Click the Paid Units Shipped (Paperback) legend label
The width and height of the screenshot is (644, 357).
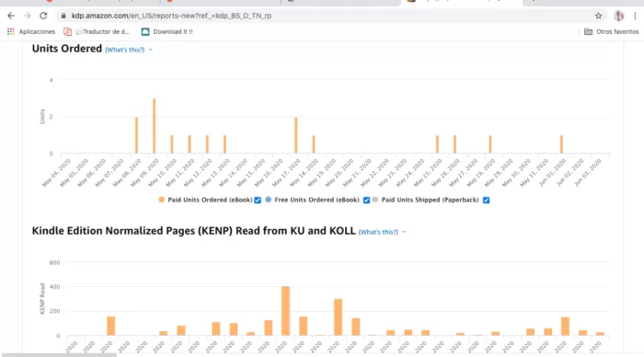click(430, 200)
